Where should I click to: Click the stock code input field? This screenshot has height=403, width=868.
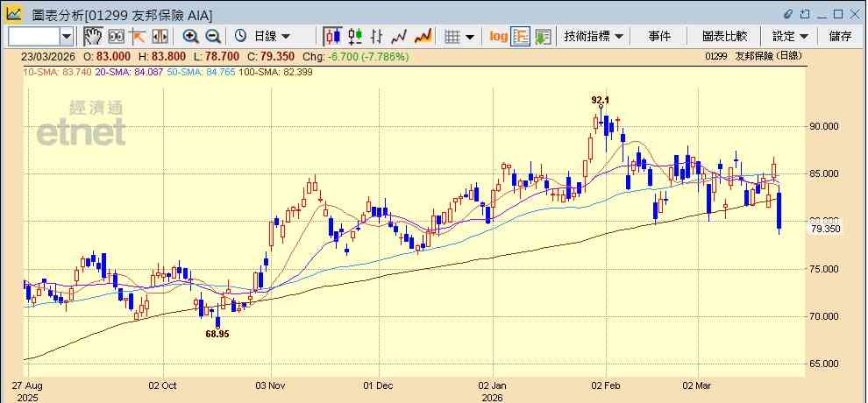pos(34,37)
